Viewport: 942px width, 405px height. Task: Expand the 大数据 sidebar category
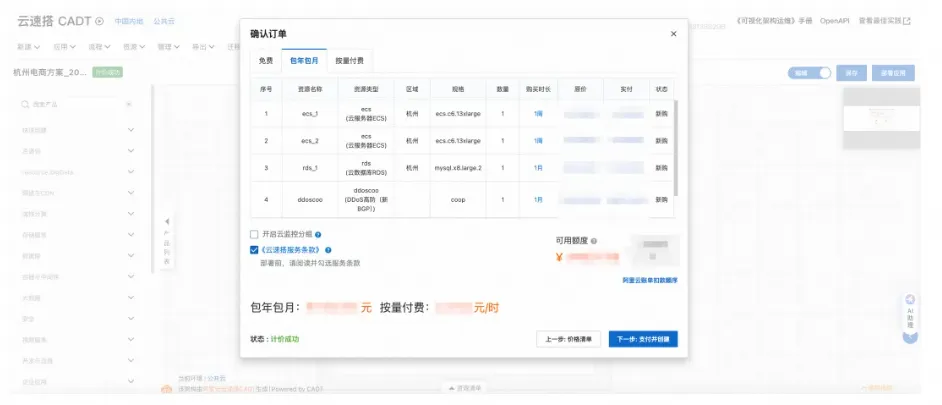click(78, 298)
